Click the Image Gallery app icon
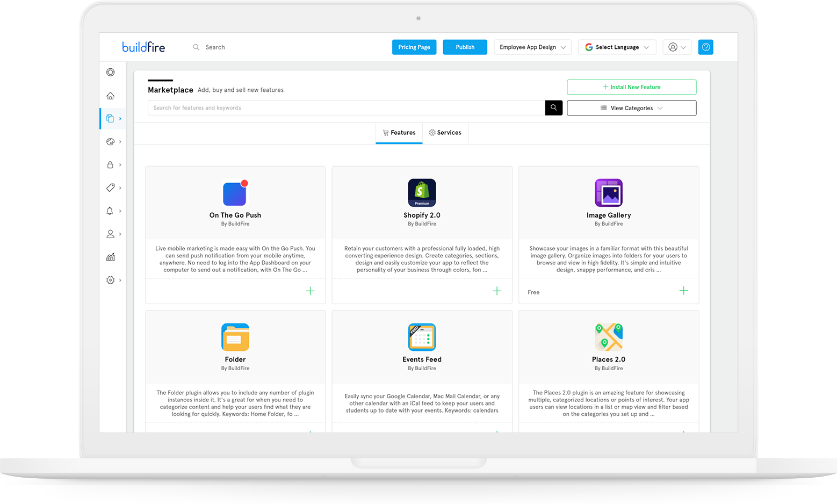This screenshot has width=837, height=504. tap(609, 193)
